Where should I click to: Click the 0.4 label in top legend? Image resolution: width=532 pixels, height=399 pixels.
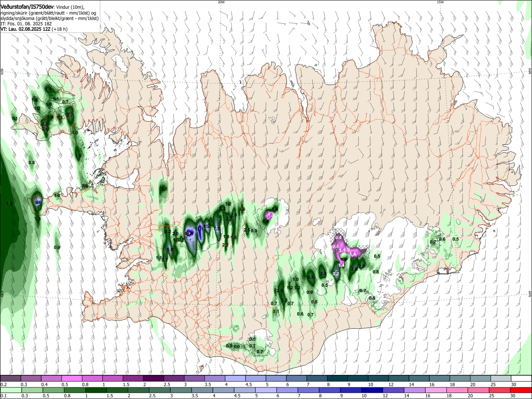coord(44,384)
